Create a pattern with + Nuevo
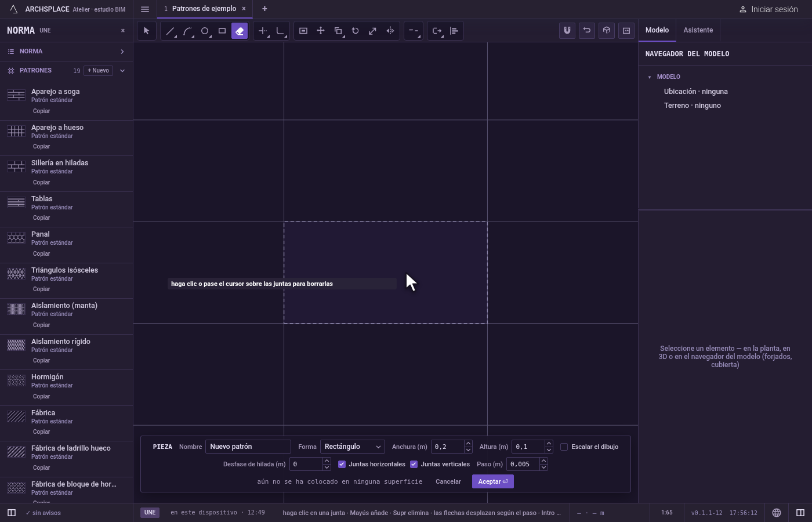The width and height of the screenshot is (812, 522). tap(98, 71)
